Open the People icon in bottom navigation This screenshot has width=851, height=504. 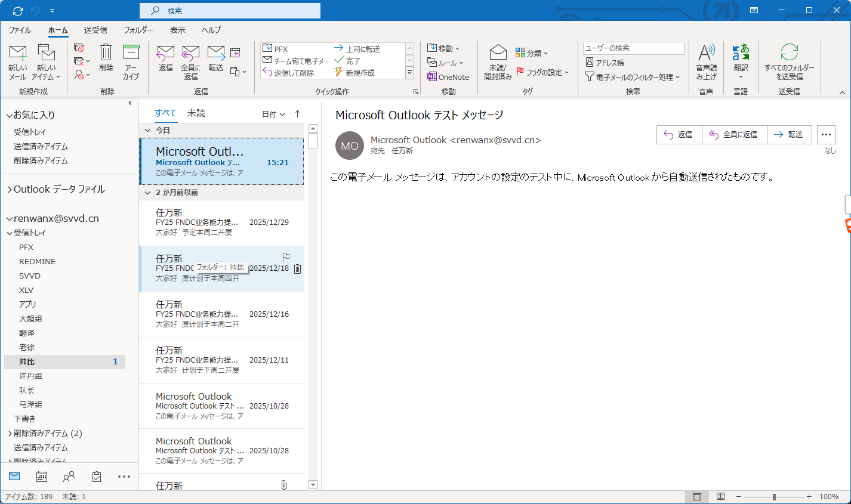click(x=69, y=477)
